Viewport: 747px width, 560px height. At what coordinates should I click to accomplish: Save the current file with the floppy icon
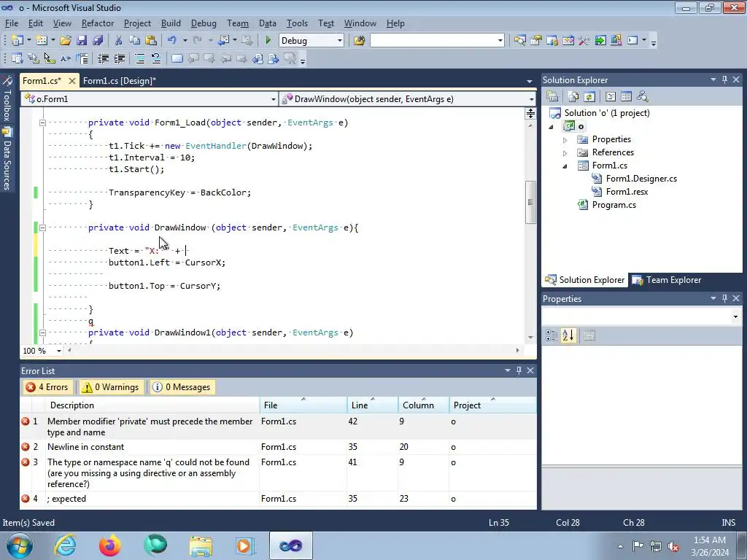click(82, 41)
